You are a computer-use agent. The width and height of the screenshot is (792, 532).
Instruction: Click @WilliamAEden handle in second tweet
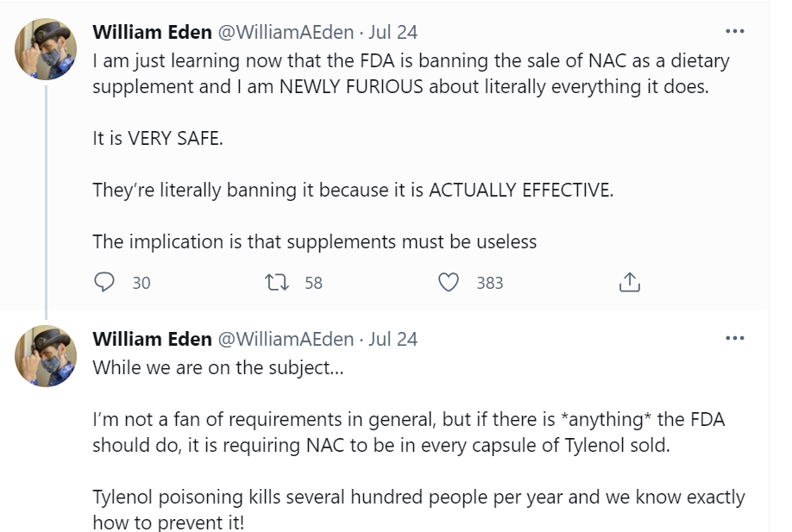coord(285,339)
